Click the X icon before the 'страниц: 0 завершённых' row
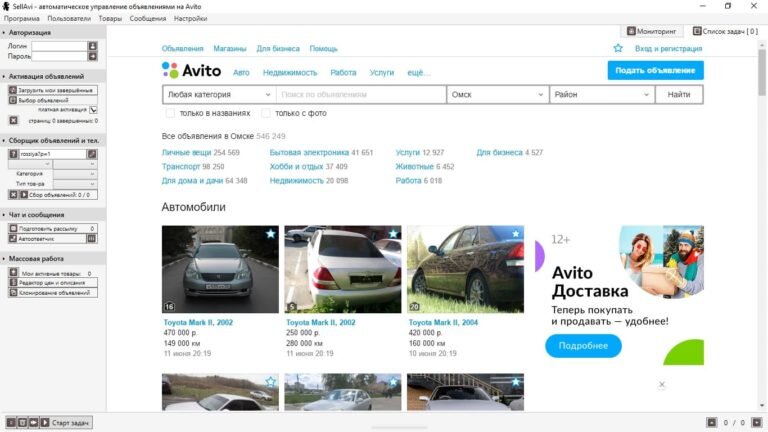The height and width of the screenshot is (432, 768). point(13,120)
